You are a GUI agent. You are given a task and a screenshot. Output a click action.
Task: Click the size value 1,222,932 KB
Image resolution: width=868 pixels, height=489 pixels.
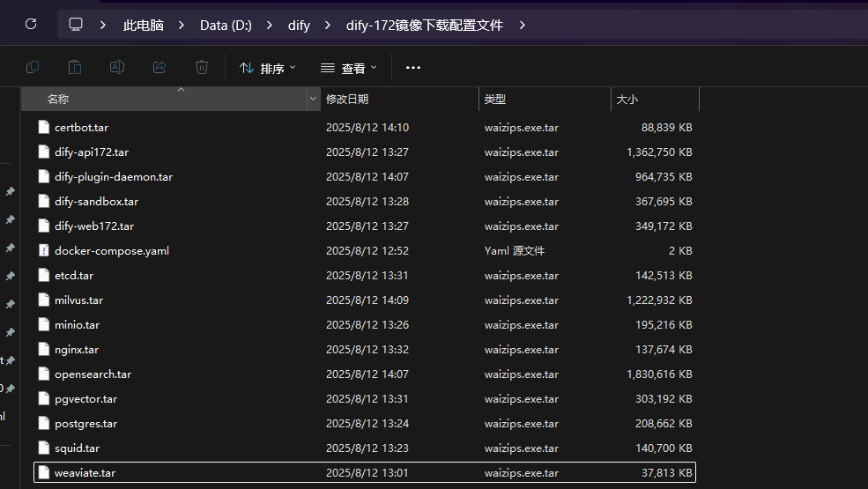tap(659, 300)
